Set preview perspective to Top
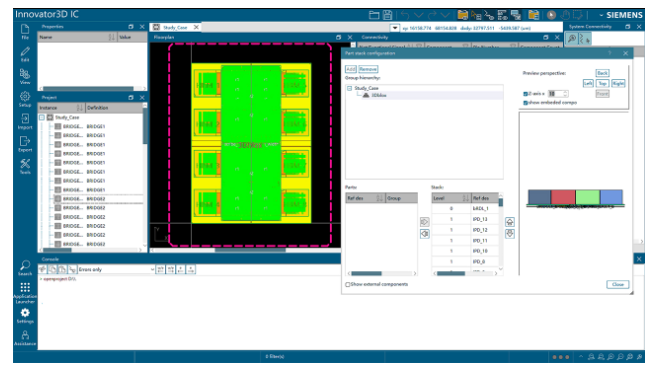 602,83
